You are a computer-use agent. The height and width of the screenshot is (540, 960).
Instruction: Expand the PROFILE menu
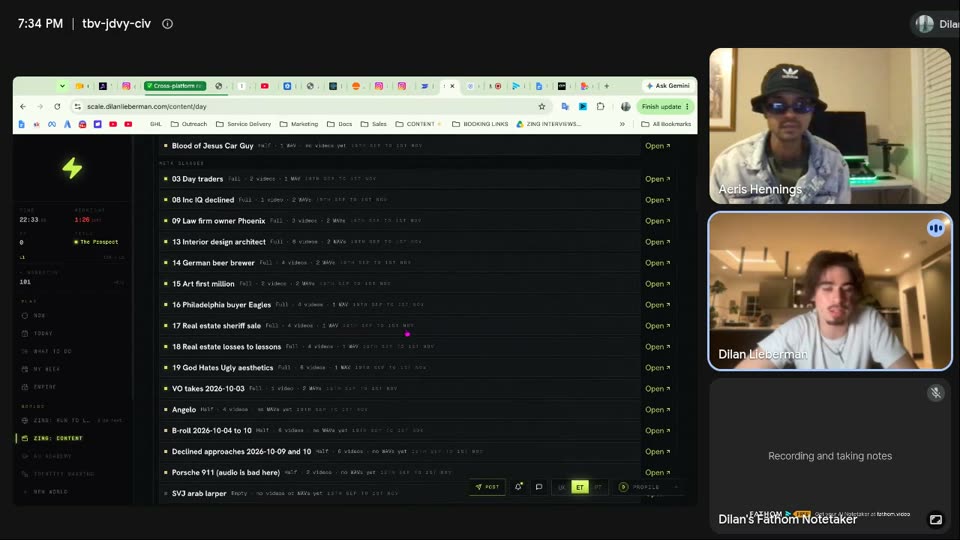[x=648, y=487]
